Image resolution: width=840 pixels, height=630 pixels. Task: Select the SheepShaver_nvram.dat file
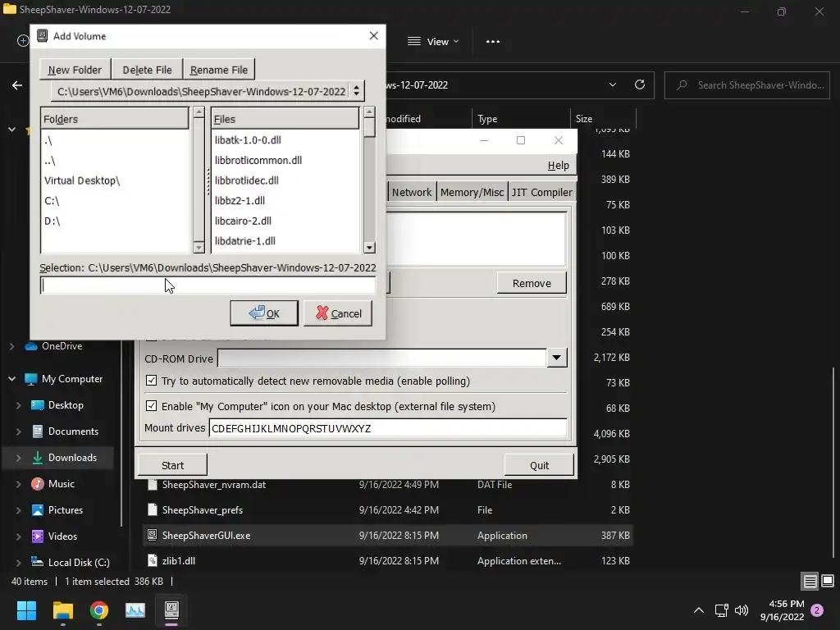click(x=388, y=485)
